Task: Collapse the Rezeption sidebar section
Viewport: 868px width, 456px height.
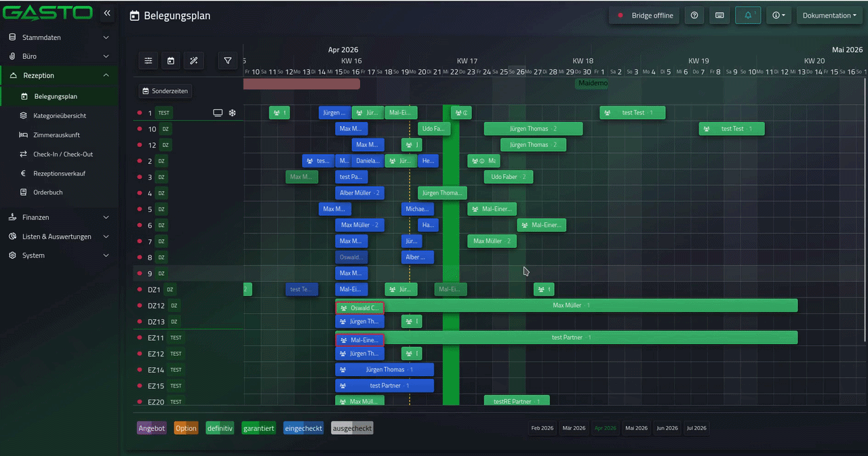Action: 59,75
